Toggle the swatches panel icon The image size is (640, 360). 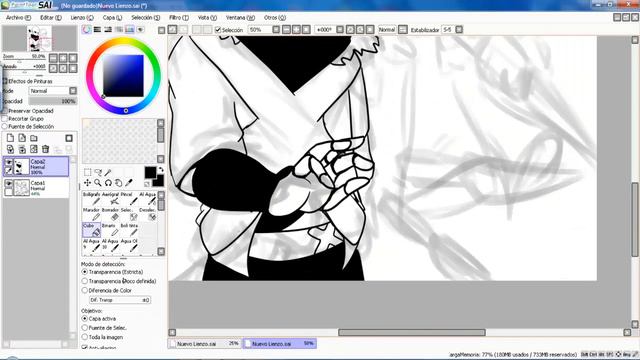click(129, 29)
